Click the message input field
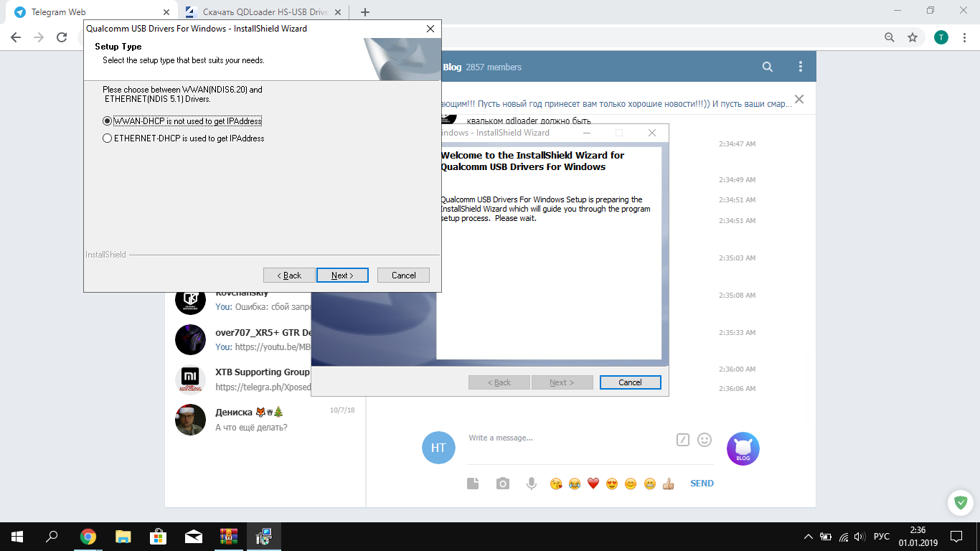 [x=567, y=438]
